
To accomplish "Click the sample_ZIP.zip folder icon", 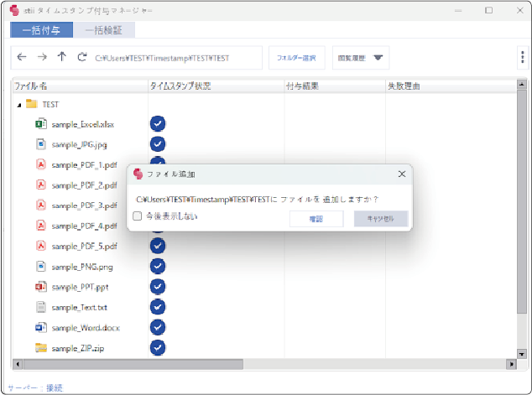I will (40, 347).
